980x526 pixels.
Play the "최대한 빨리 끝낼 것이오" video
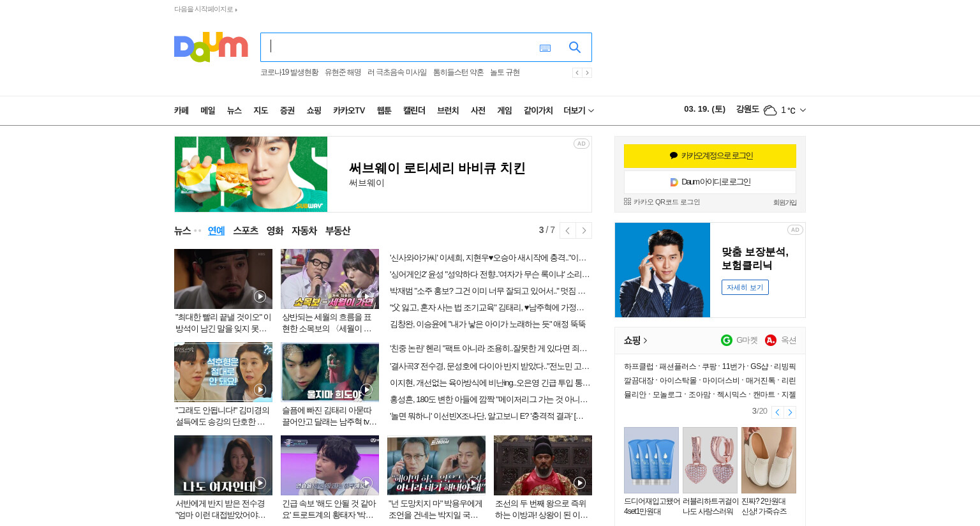[x=260, y=296]
